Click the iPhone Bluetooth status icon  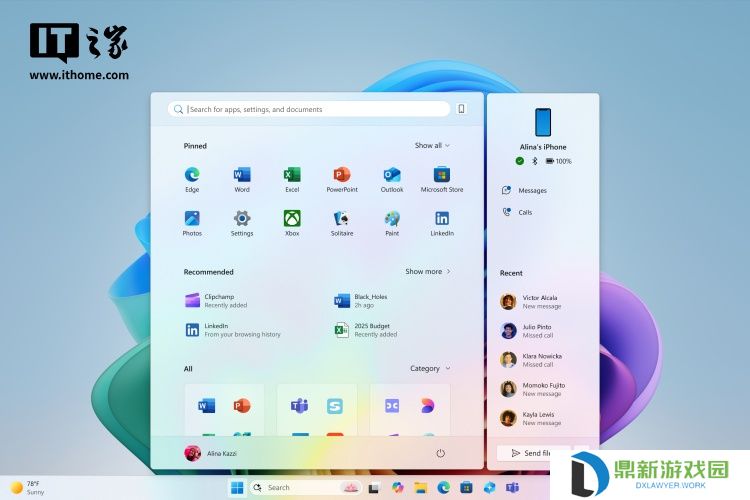(535, 161)
